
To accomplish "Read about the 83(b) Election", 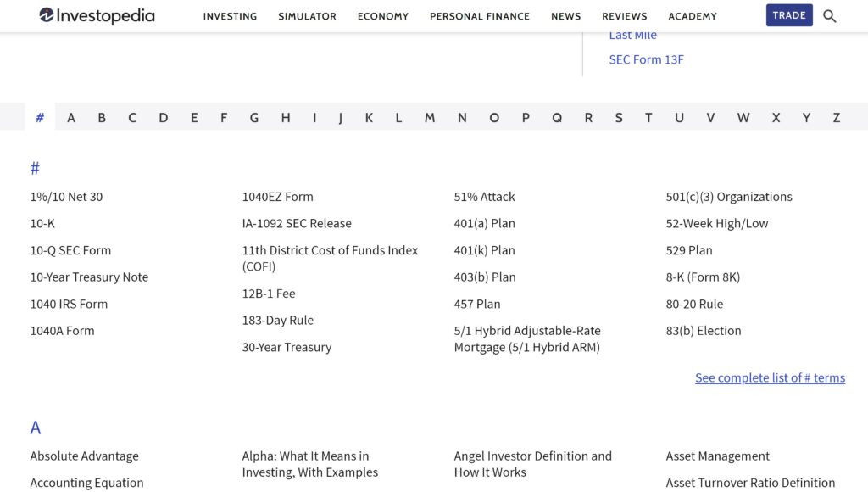I will pyautogui.click(x=703, y=331).
